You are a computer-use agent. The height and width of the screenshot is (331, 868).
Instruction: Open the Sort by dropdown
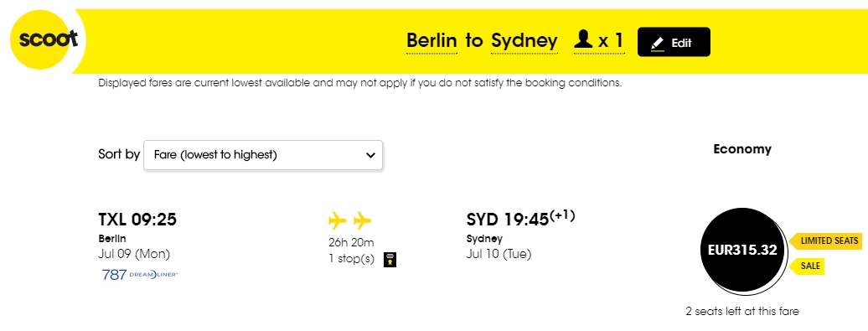click(x=263, y=155)
